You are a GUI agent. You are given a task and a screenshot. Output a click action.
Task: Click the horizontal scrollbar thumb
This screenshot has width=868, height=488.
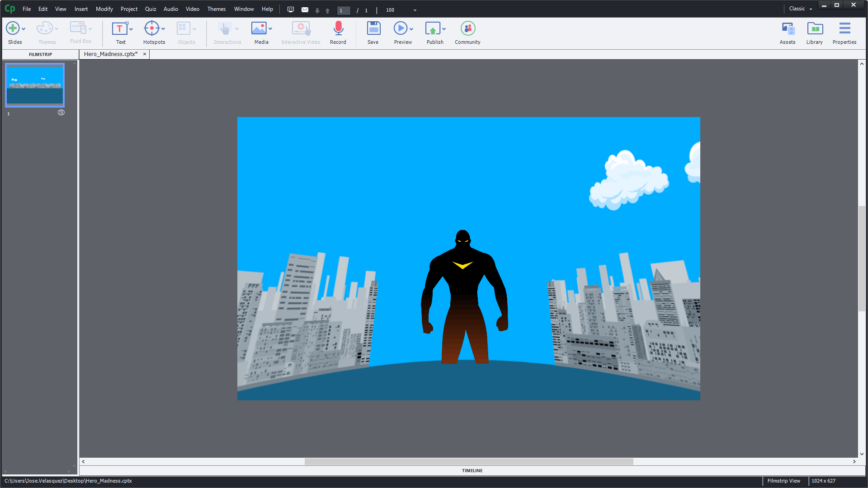[x=468, y=461]
